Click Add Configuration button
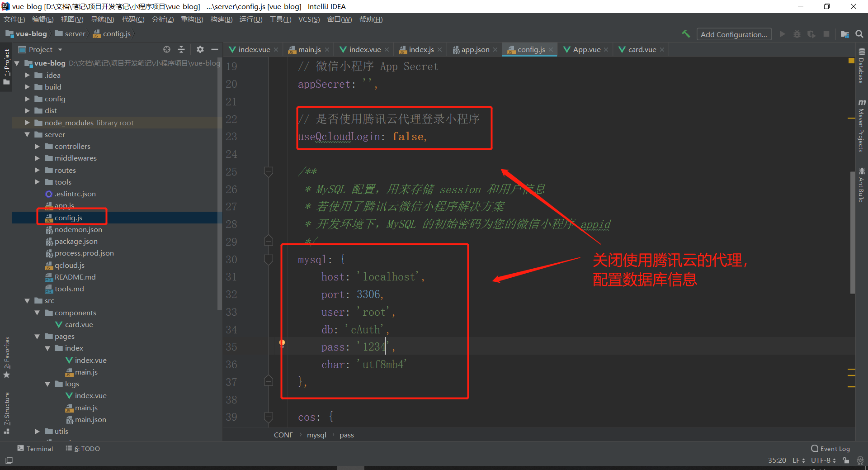This screenshot has width=868, height=470. coord(733,34)
